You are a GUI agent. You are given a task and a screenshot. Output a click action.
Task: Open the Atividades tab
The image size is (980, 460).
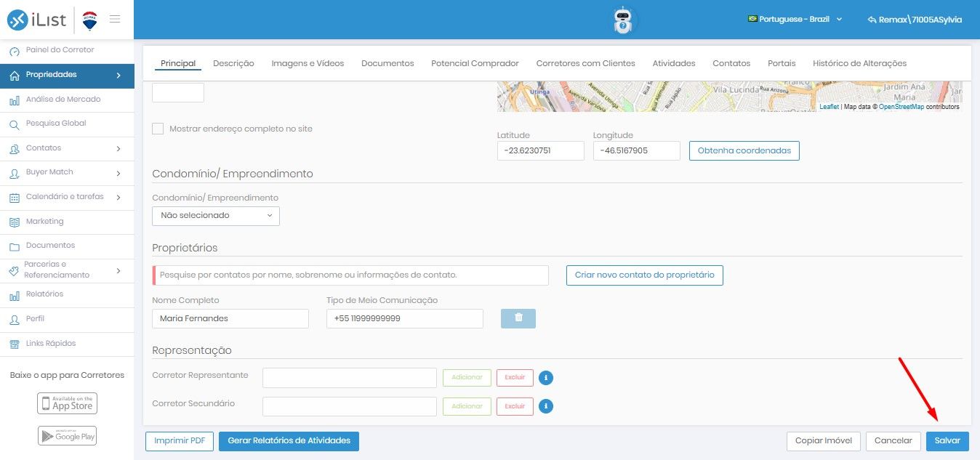click(x=674, y=63)
